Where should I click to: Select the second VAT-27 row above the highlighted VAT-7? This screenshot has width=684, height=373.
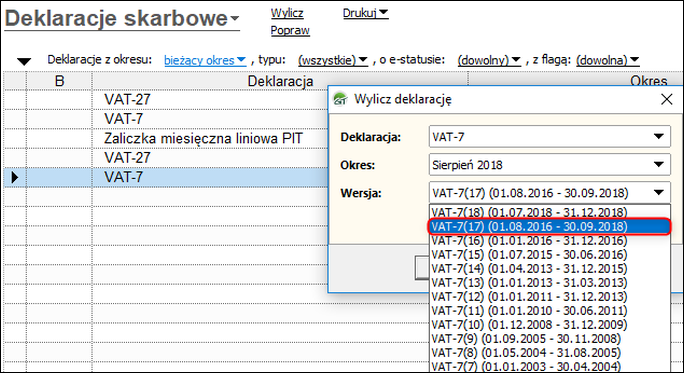pyautogui.click(x=166, y=157)
